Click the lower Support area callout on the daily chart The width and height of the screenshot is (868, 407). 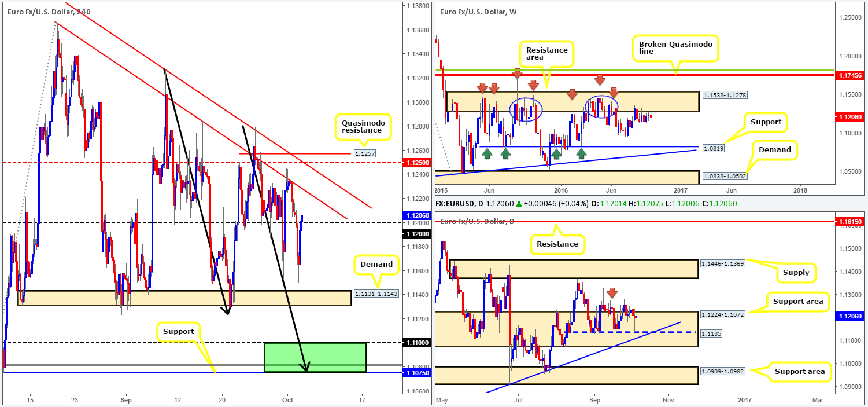click(x=800, y=371)
